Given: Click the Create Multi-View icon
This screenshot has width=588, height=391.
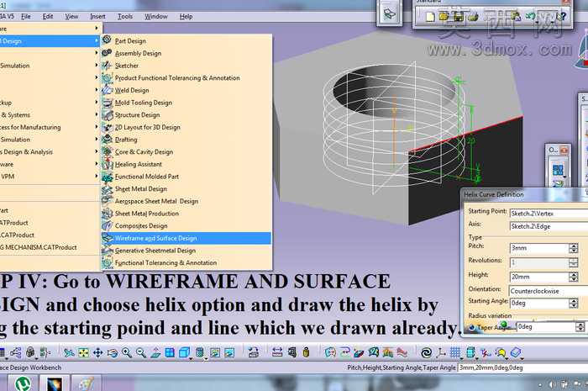Looking at the screenshot, I should tap(170, 352).
